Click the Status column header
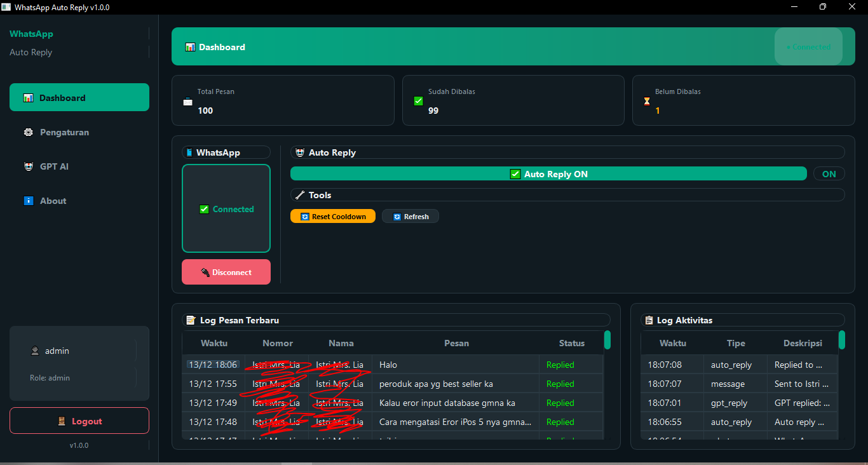This screenshot has height=465, width=868. pos(571,343)
